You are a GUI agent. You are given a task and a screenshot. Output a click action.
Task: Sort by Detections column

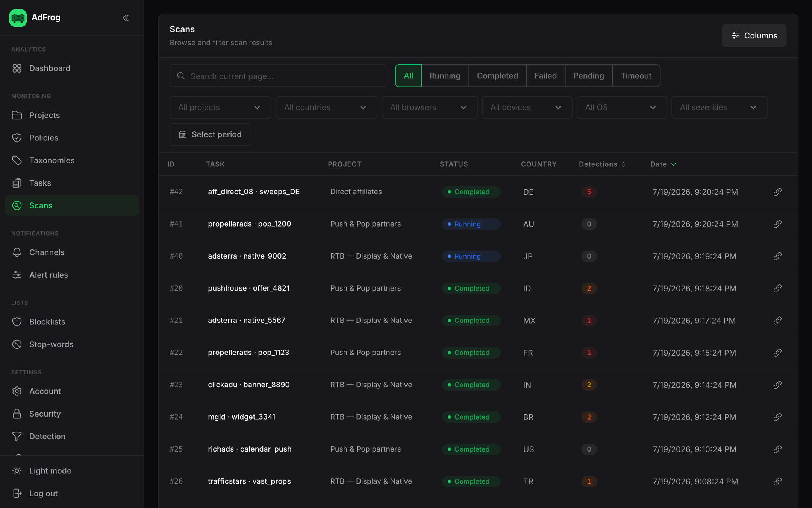tap(602, 164)
